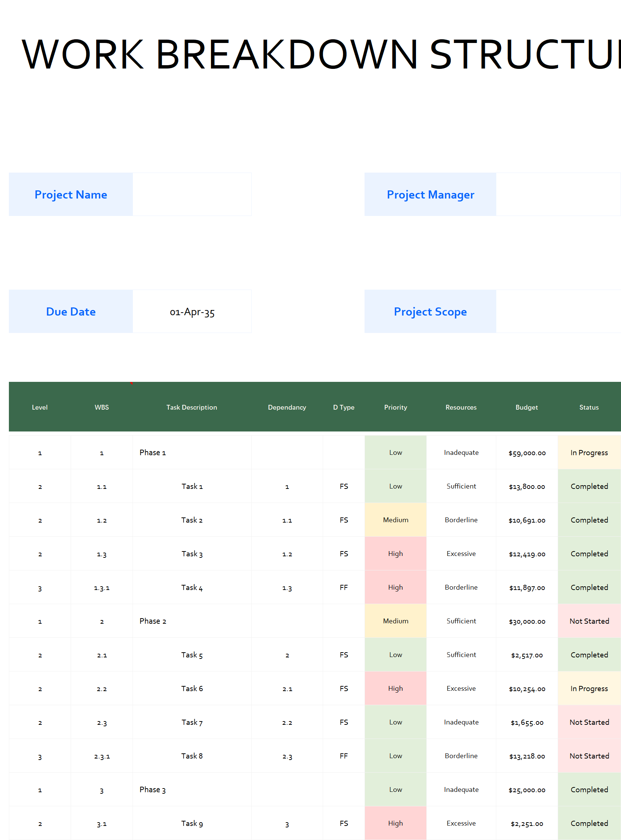Select the Dependancy column header
This screenshot has width=621, height=840.
pyautogui.click(x=287, y=407)
